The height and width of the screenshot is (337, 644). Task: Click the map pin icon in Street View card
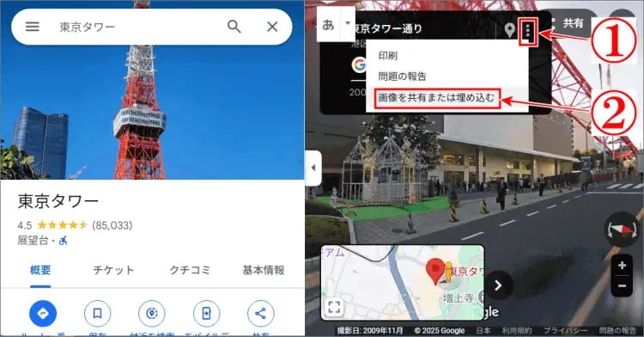pyautogui.click(x=510, y=30)
